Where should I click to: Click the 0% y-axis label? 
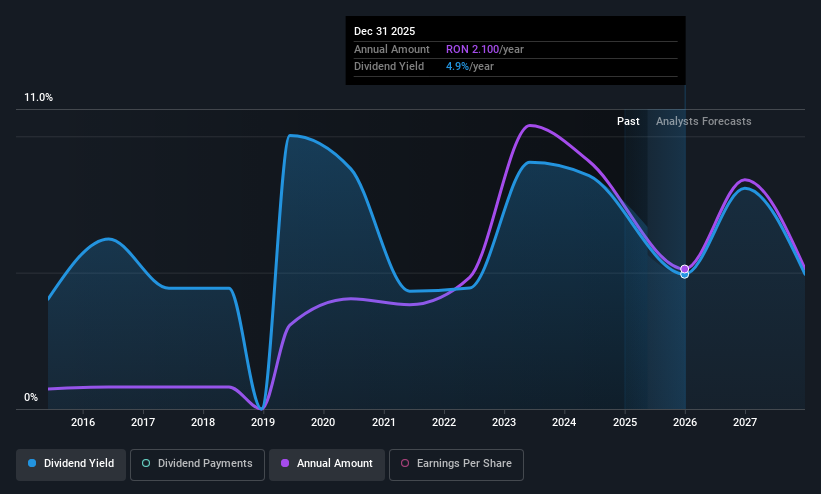[31, 398]
